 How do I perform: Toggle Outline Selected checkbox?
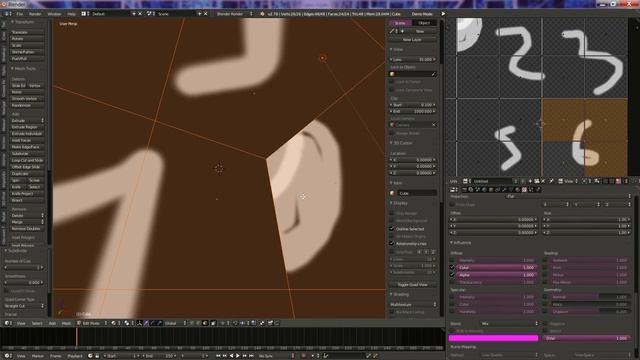point(391,229)
